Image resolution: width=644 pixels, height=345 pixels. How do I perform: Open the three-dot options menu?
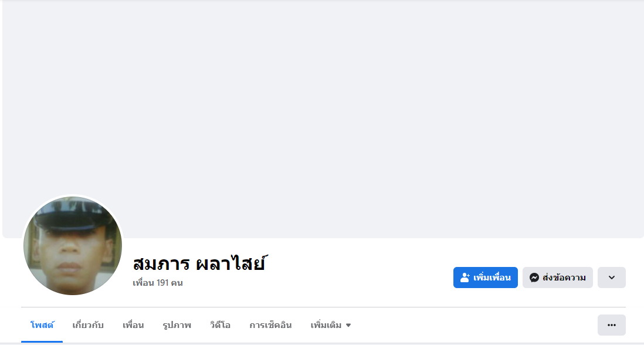tap(611, 325)
